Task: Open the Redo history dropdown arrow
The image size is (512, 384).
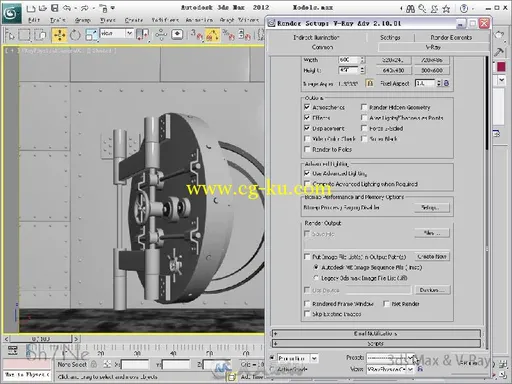Action: pyautogui.click(x=93, y=8)
